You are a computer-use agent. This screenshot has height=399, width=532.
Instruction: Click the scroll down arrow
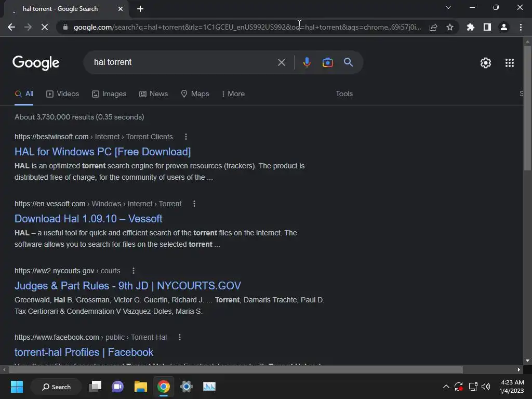click(527, 361)
